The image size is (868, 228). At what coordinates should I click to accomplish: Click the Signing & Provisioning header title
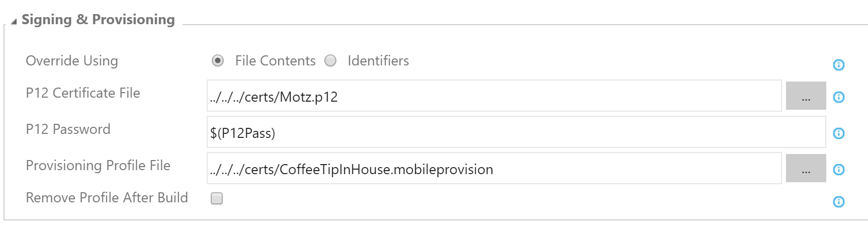coord(98,20)
